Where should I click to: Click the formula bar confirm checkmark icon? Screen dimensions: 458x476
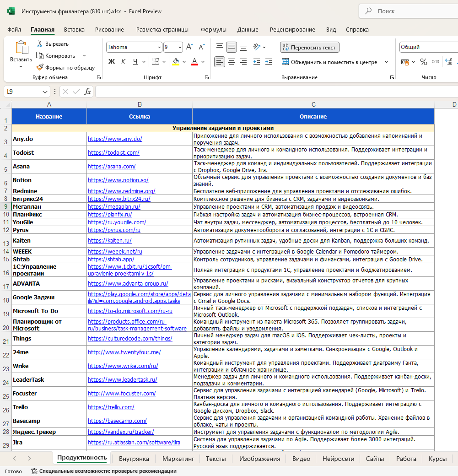tap(76, 92)
